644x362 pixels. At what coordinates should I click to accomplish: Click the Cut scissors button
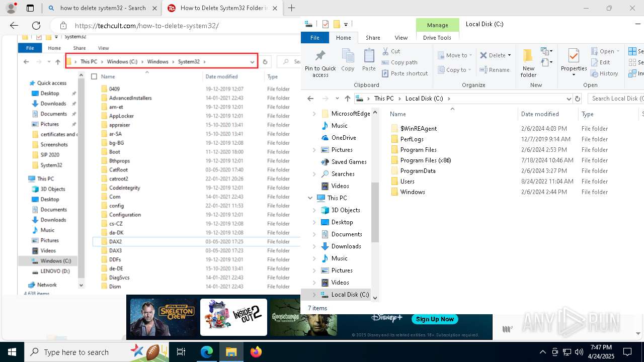tap(391, 51)
